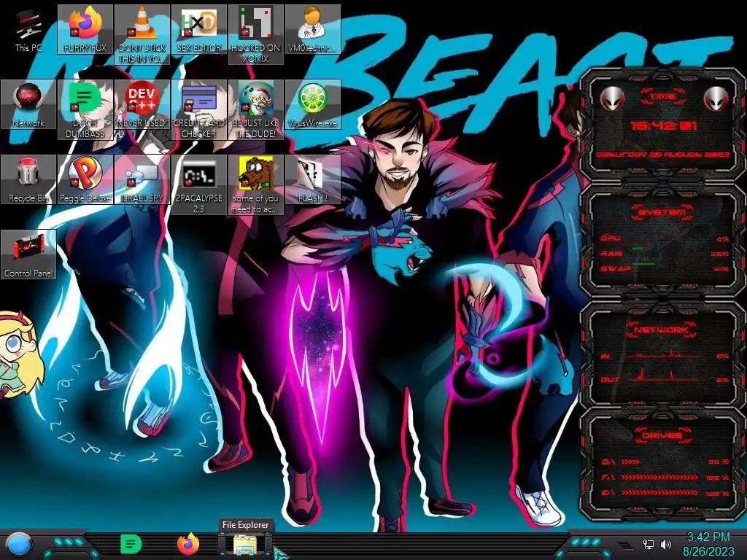Image resolution: width=747 pixels, height=560 pixels.
Task: Select the D FOR DUMBASS shortcut
Action: 85,109
